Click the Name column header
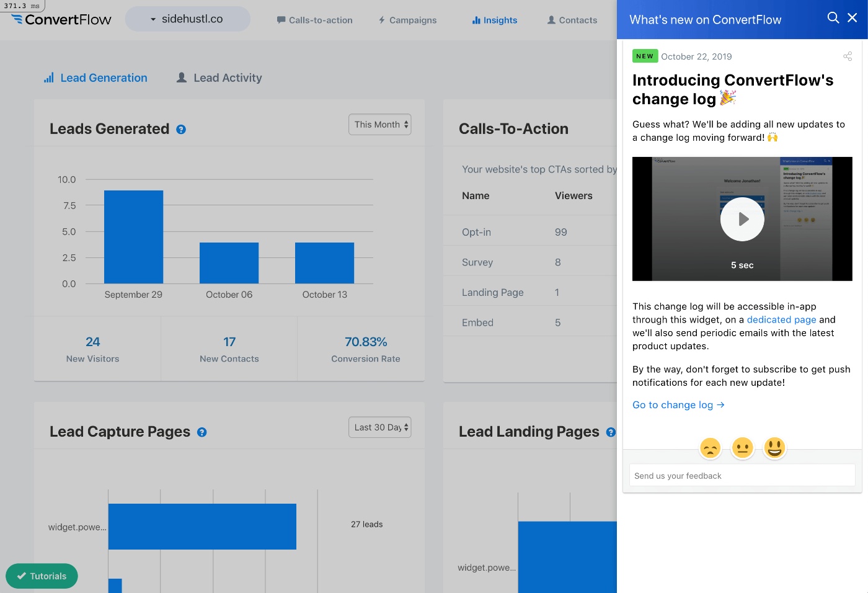 pos(476,196)
